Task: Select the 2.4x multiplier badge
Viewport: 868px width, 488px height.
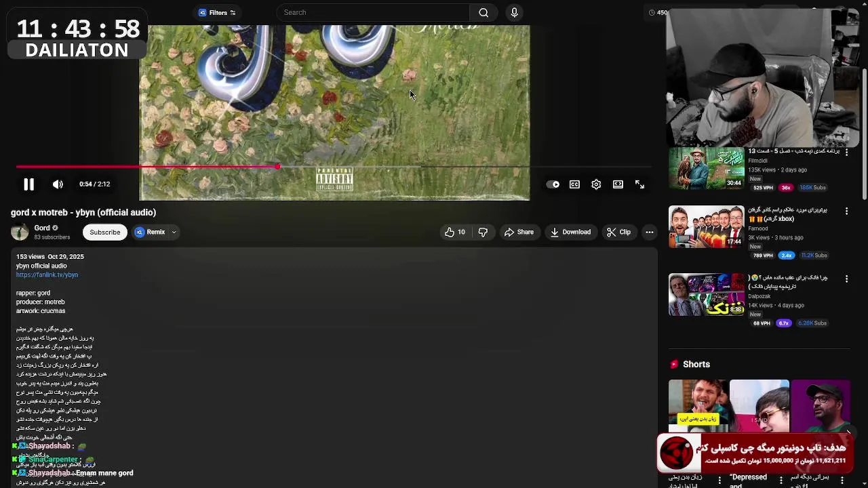Action: pyautogui.click(x=786, y=256)
